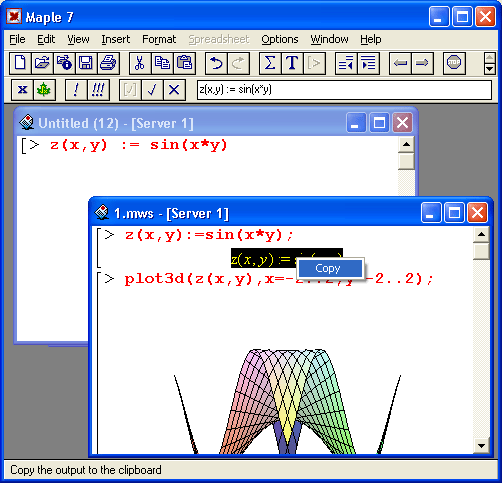The height and width of the screenshot is (483, 502).
Task: Close the 1.mws worksheet window
Action: pos(477,212)
